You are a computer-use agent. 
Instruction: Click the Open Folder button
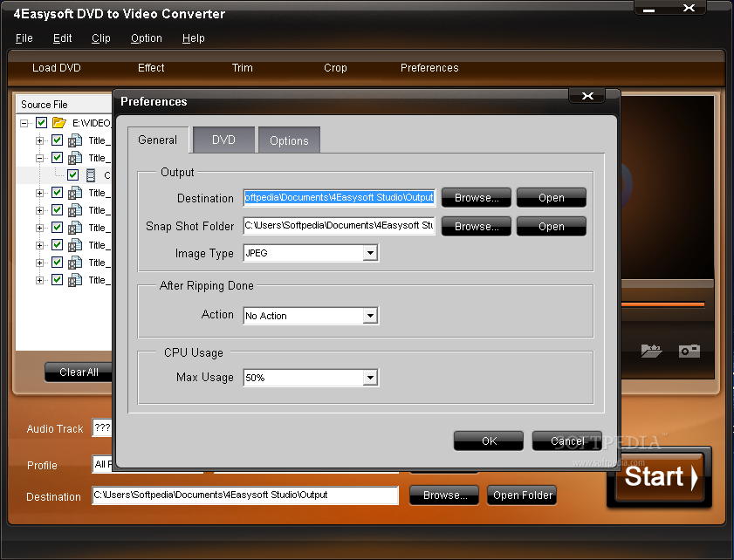point(522,495)
